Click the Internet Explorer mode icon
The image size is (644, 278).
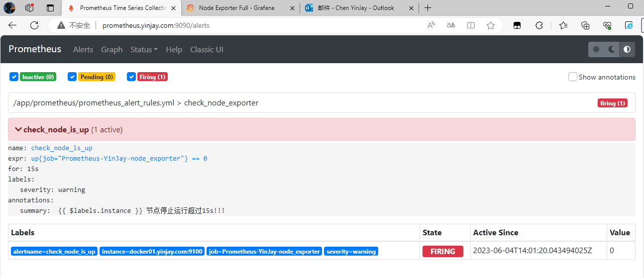pyautogui.click(x=629, y=25)
